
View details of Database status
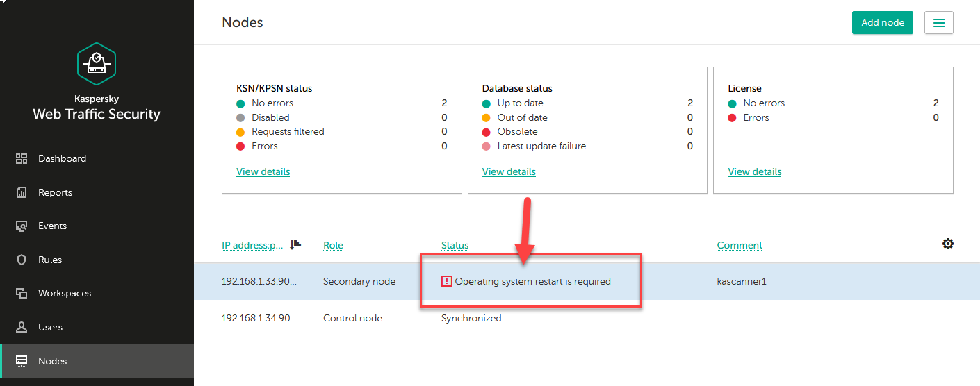[509, 171]
